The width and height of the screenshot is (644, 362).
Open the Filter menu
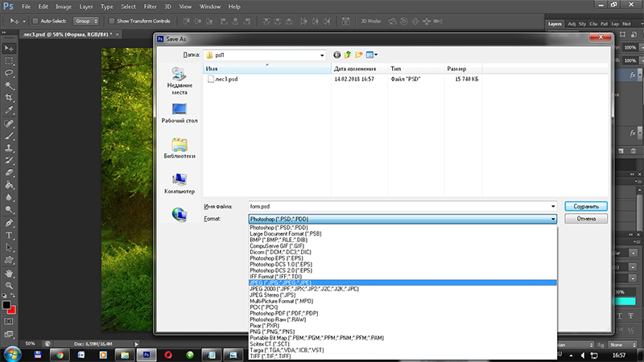[150, 6]
